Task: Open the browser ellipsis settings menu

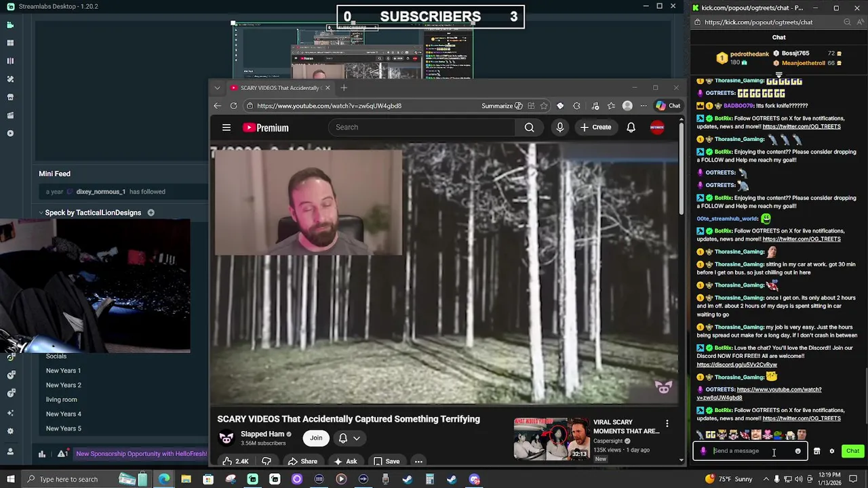Action: [644, 106]
